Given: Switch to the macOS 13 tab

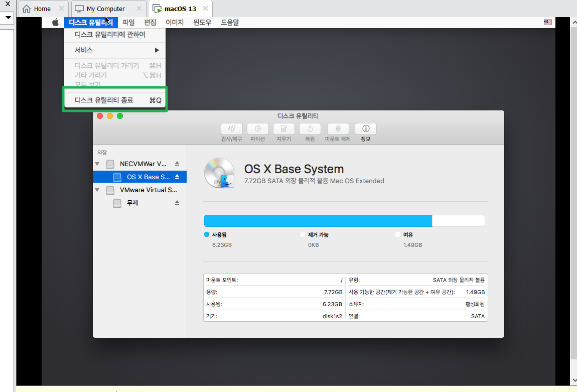Looking at the screenshot, I should coord(180,9).
